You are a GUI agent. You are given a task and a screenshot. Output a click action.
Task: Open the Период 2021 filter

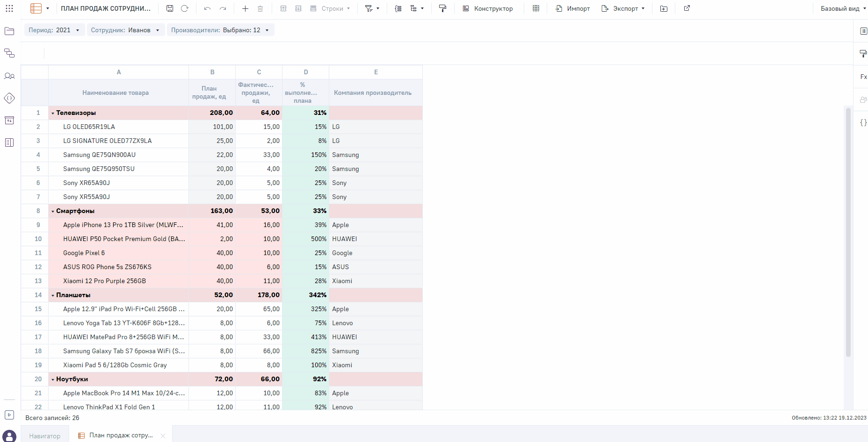click(54, 30)
